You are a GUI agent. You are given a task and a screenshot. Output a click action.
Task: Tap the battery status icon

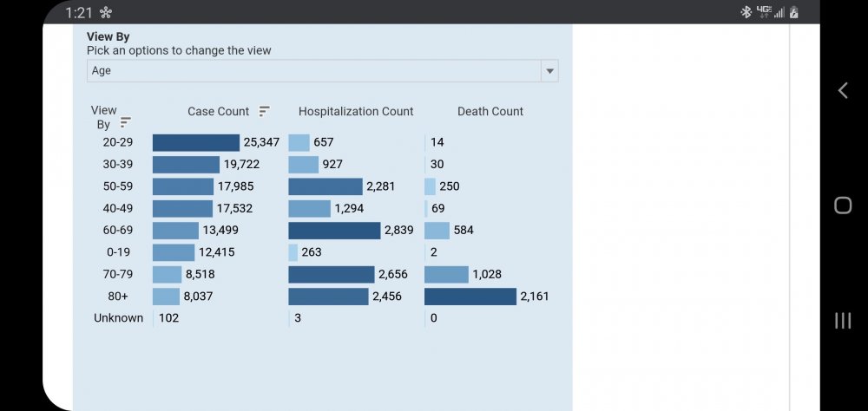794,11
